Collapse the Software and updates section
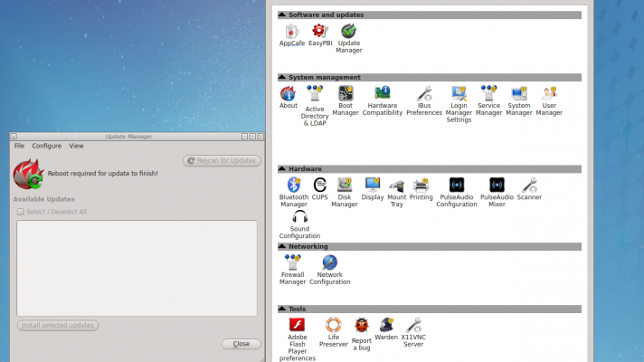 pos(282,14)
